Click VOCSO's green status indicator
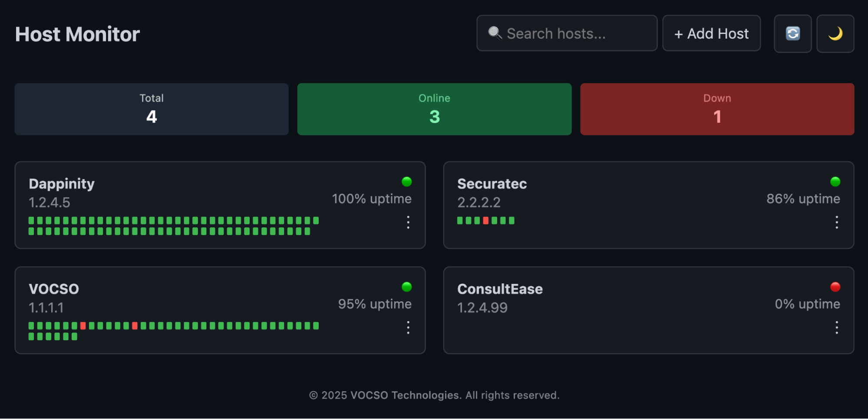The height and width of the screenshot is (419, 868). (x=406, y=287)
